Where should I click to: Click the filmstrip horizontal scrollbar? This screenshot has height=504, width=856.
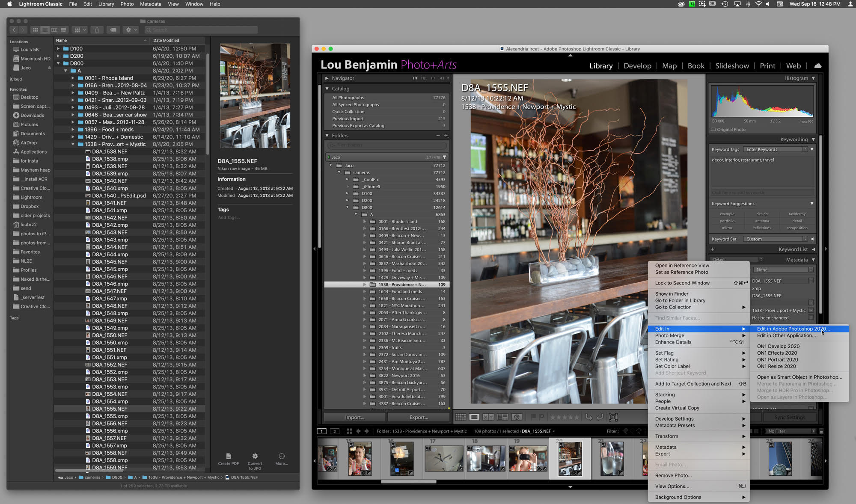[408, 482]
